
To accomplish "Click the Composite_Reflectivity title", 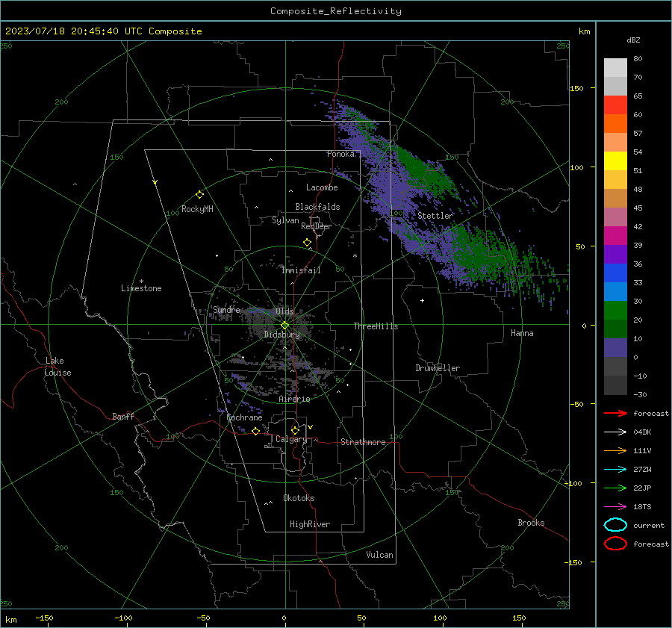I will (x=335, y=10).
